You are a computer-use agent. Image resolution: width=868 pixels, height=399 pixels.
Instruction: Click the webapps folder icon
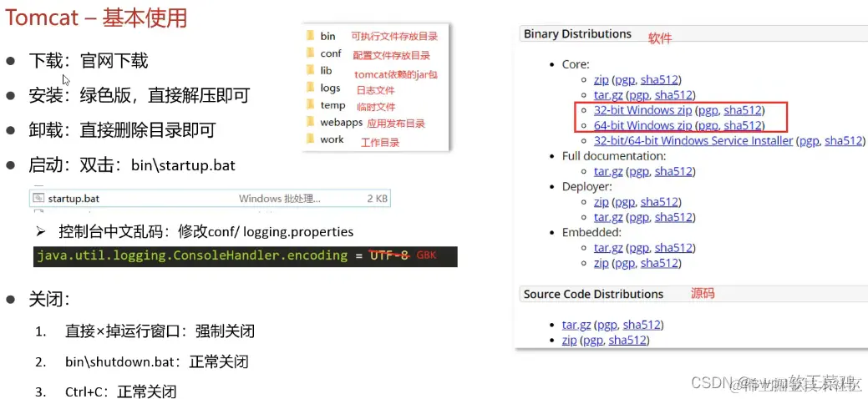coord(310,122)
